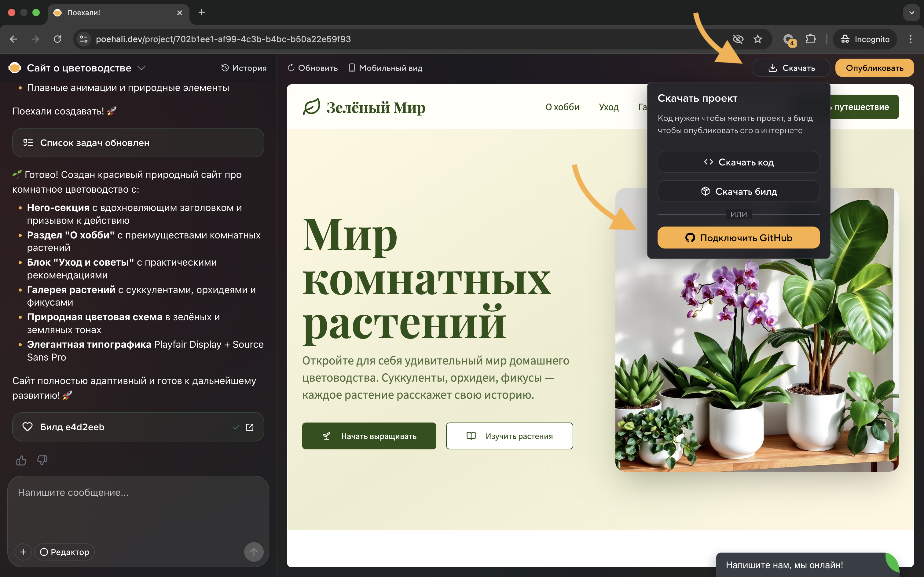Open the Chrome three-dot menu

(x=910, y=38)
